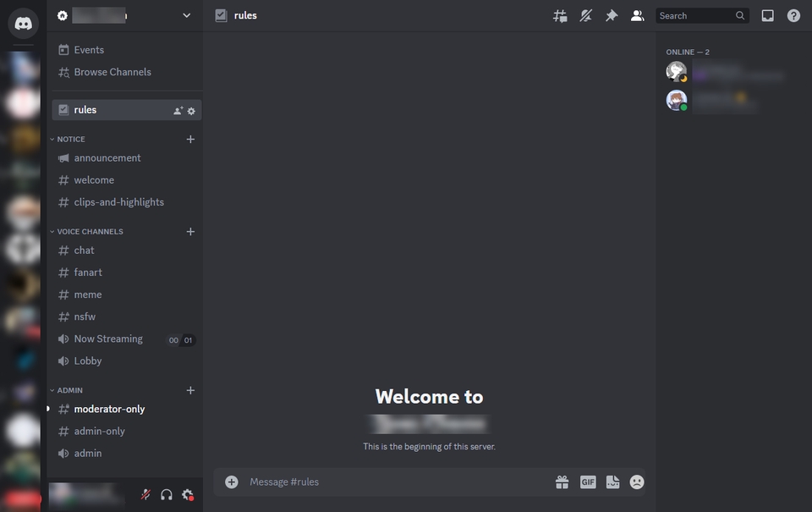Open the sticker picker
The height and width of the screenshot is (512, 812).
(x=612, y=481)
